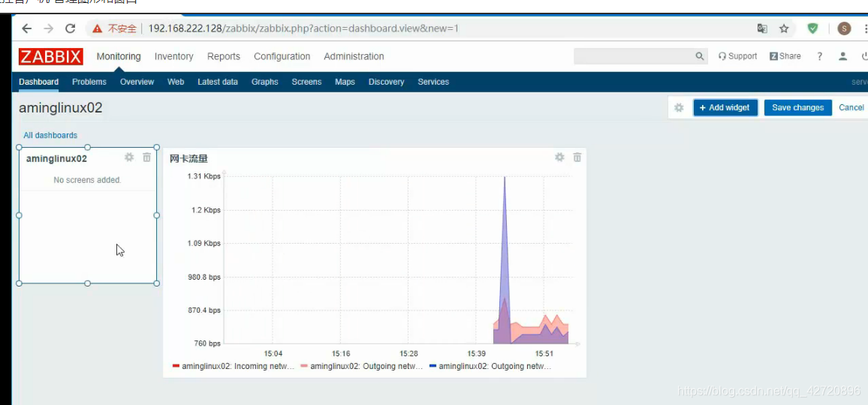Click the blue Outgoing network legend swatch
Screen dimensions: 868x405
point(433,366)
